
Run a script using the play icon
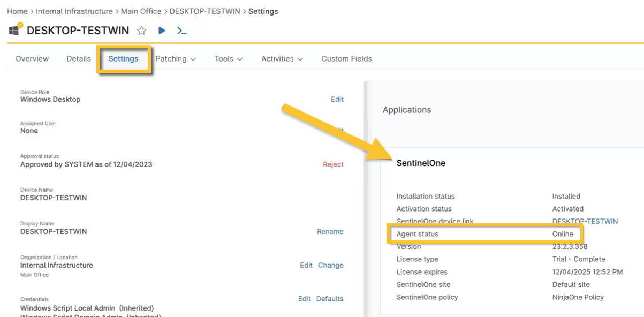[x=161, y=31]
